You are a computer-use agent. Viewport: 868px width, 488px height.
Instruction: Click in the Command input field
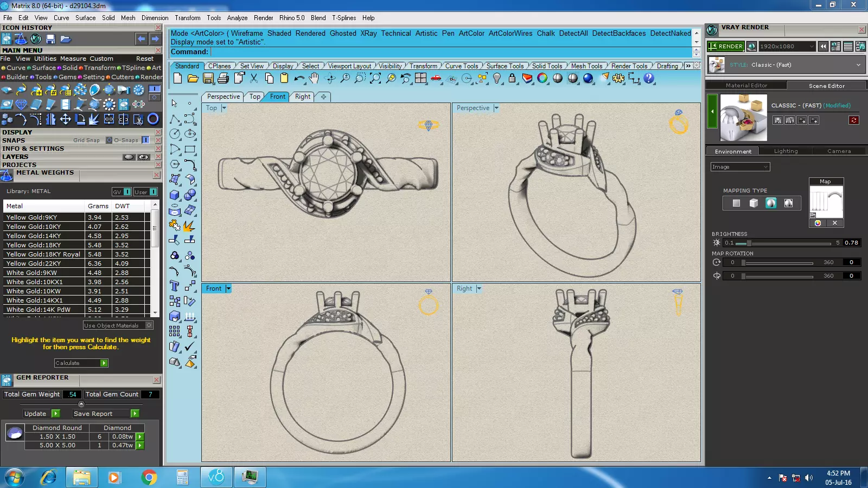[451, 52]
